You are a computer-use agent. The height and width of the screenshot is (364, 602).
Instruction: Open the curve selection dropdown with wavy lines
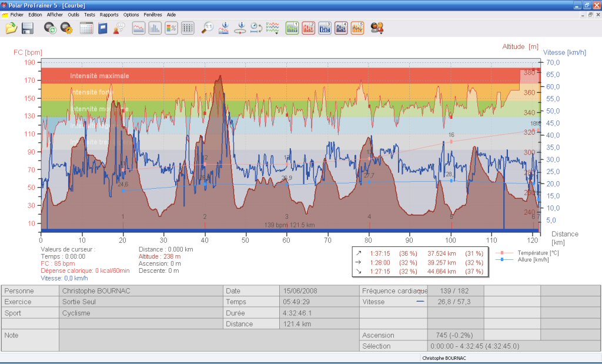(x=273, y=28)
